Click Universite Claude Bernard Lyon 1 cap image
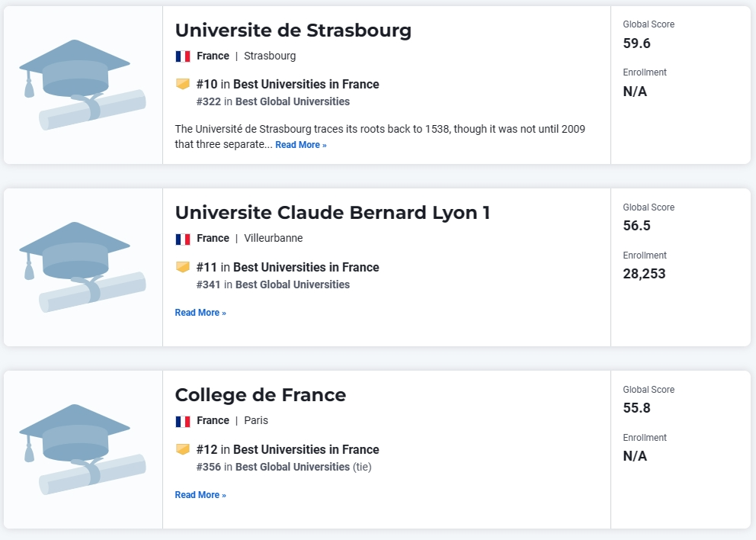Image resolution: width=756 pixels, height=540 pixels. point(82,268)
